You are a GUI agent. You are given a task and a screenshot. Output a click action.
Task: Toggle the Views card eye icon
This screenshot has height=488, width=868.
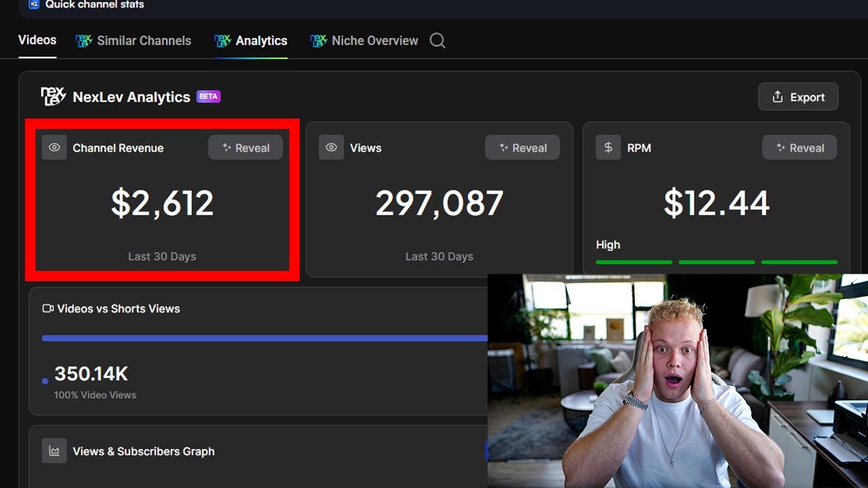click(x=332, y=148)
